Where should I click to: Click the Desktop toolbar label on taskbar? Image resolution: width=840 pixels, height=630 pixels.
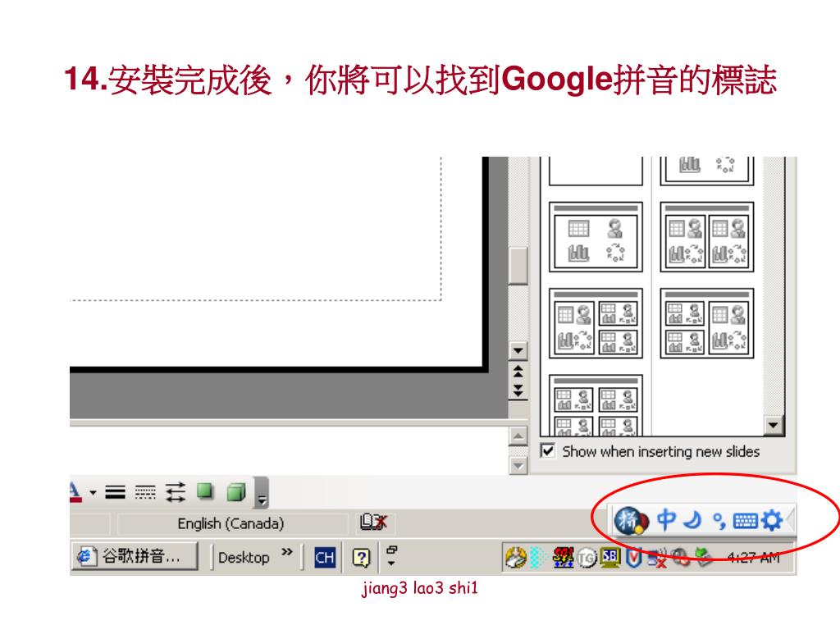pyautogui.click(x=244, y=558)
